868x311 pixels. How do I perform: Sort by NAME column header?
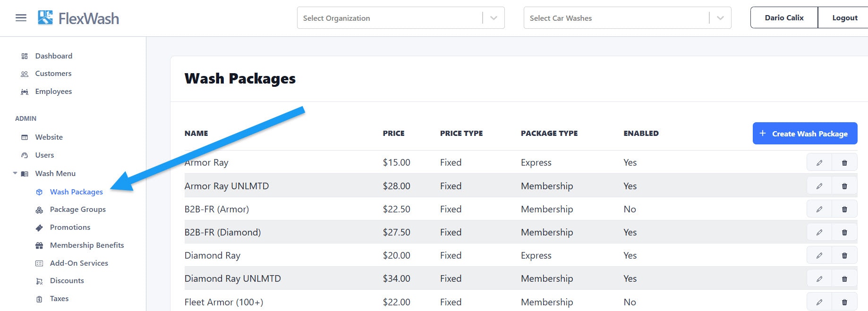[196, 134]
